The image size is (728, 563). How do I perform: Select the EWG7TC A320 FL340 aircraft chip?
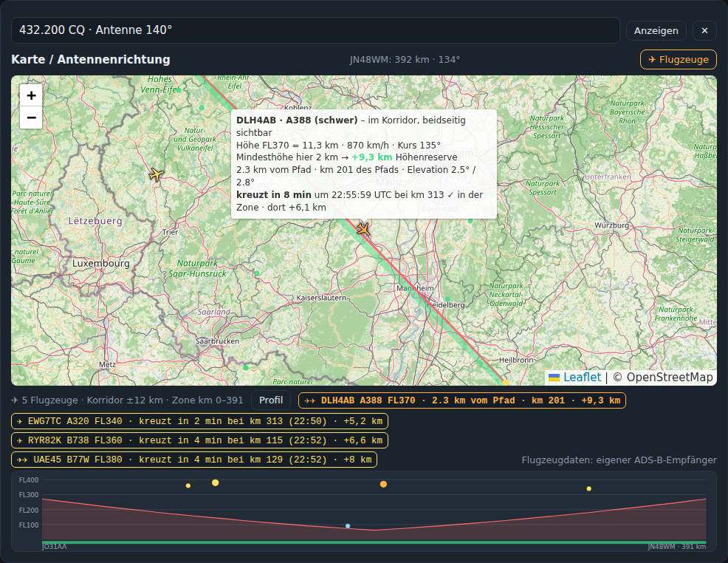click(199, 421)
